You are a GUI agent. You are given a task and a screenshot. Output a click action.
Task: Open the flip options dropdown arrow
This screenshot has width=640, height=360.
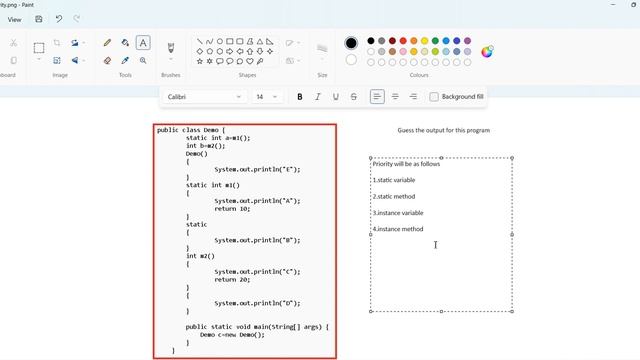pyautogui.click(x=84, y=60)
